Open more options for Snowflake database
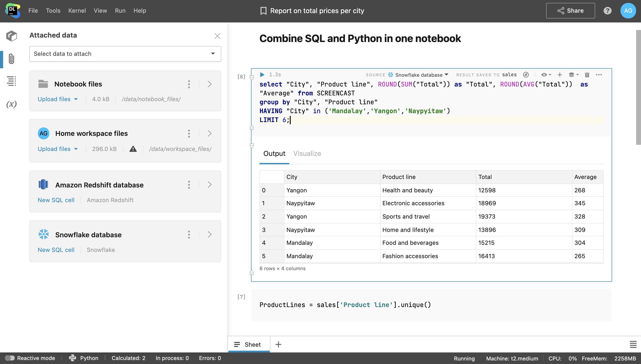 (x=189, y=235)
